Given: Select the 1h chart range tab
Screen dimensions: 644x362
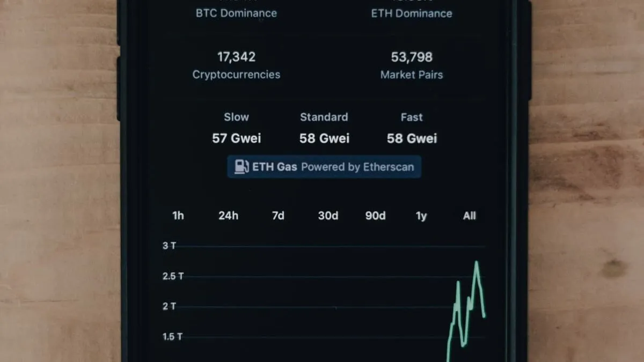Looking at the screenshot, I should click(x=178, y=216).
